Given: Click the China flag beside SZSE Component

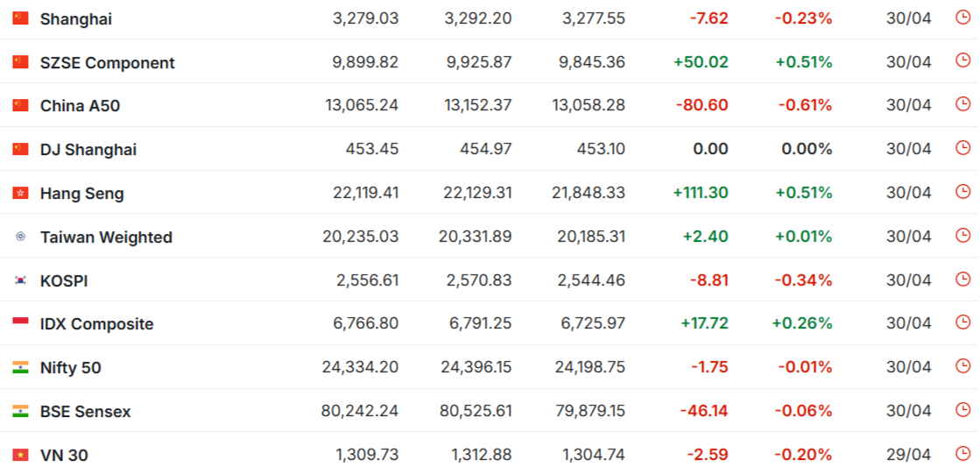Looking at the screenshot, I should tap(21, 62).
